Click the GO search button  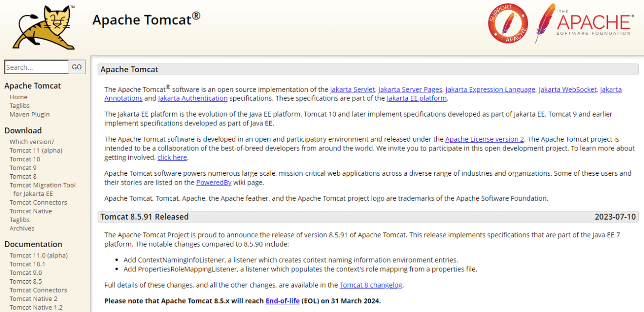point(77,67)
